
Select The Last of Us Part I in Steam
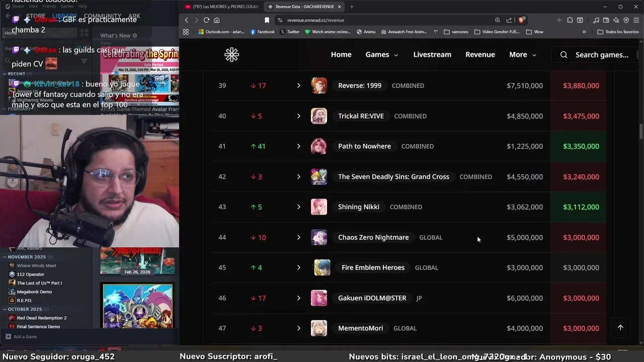coord(39,283)
